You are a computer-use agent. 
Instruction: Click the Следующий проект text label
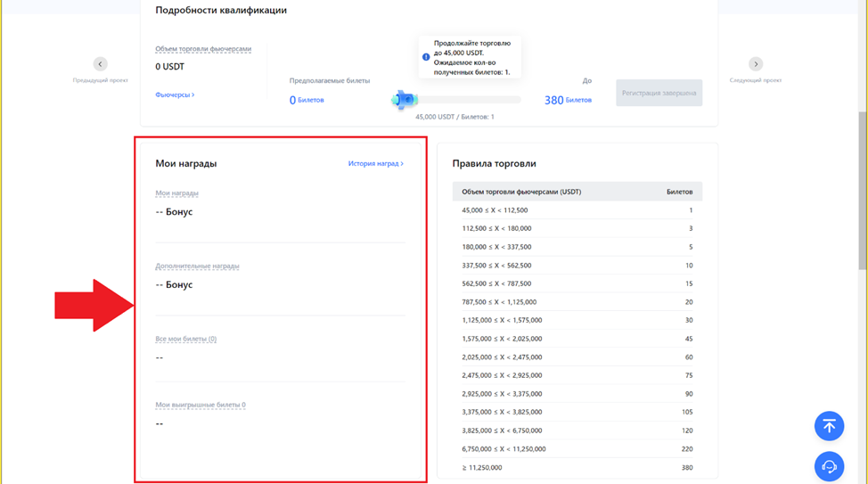[756, 80]
